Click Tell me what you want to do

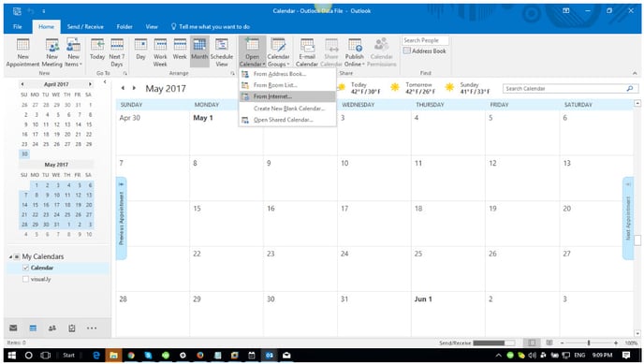pos(211,27)
